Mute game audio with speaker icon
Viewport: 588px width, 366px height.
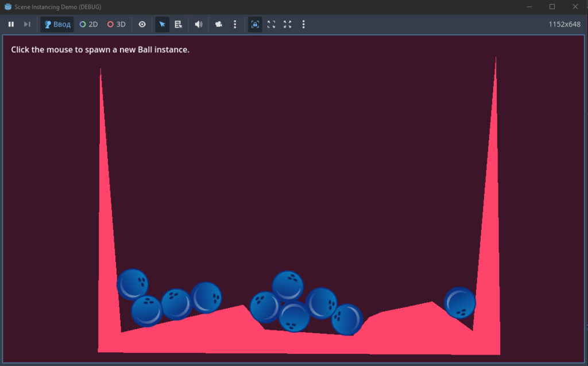(198, 24)
